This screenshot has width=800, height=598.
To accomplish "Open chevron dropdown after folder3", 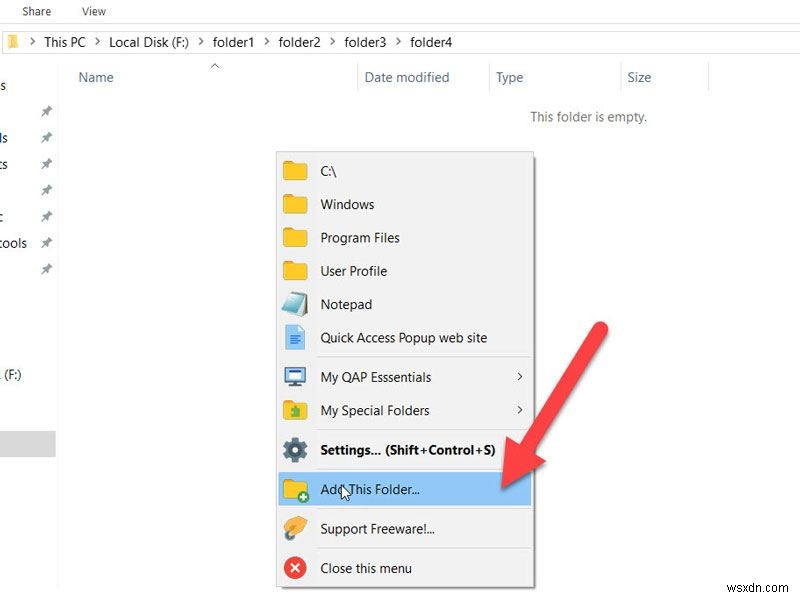I will point(398,42).
